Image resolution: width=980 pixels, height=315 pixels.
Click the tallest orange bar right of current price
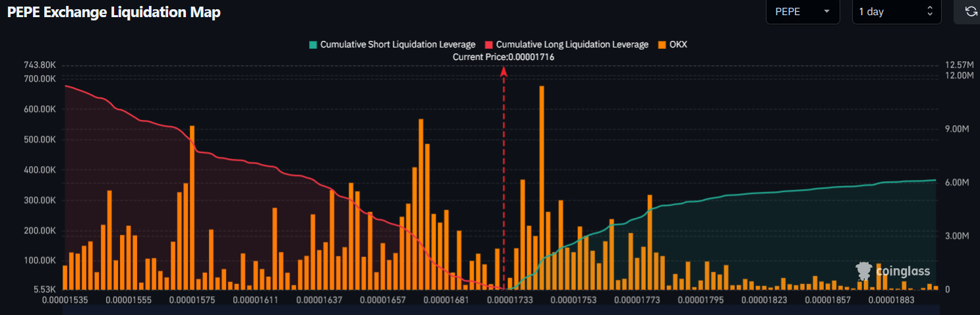542,188
